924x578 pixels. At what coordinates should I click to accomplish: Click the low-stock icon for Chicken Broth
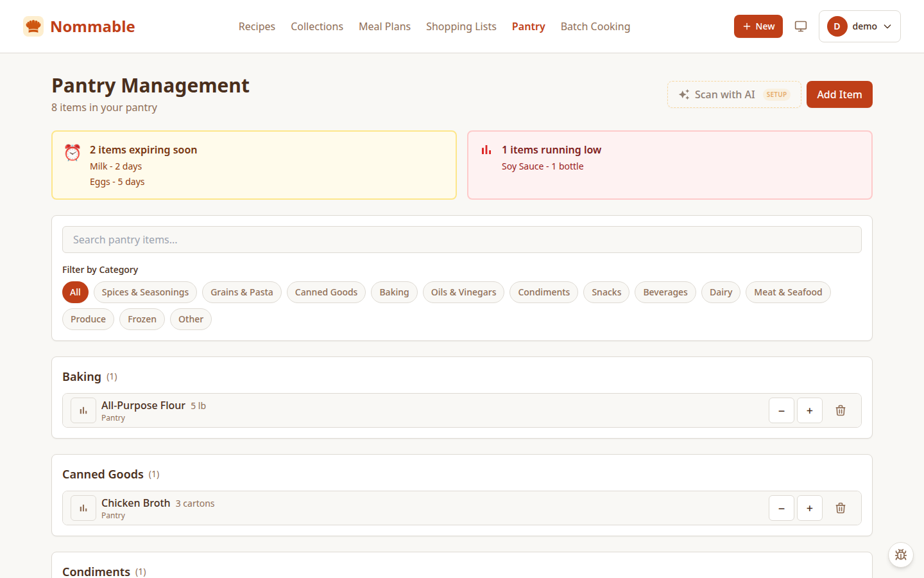pyautogui.click(x=83, y=508)
